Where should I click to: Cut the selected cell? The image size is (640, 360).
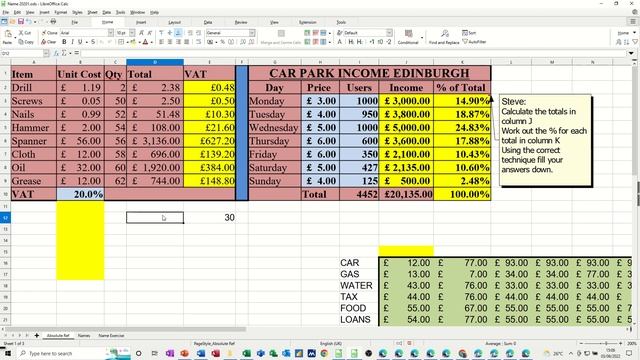tap(25, 33)
